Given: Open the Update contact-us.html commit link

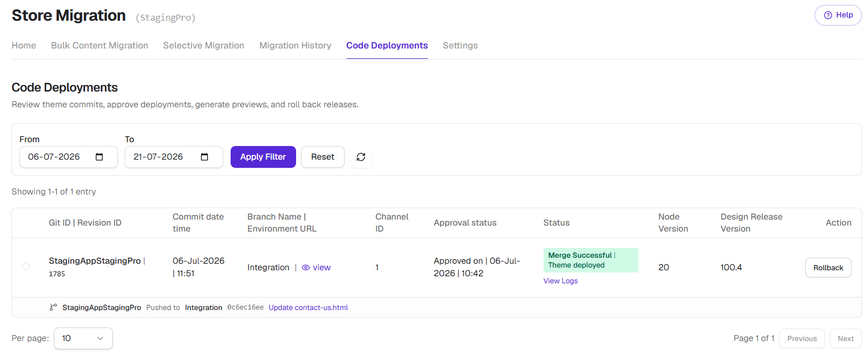Looking at the screenshot, I should pyautogui.click(x=308, y=307).
